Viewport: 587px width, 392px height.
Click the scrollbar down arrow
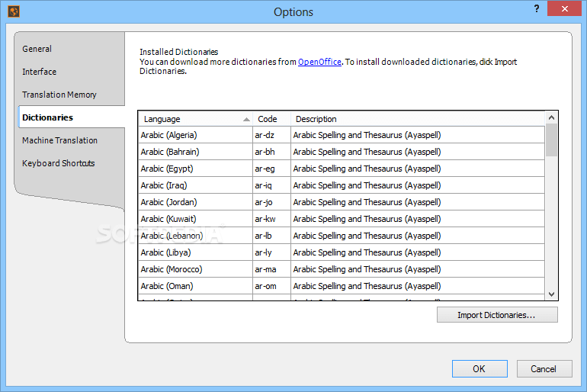click(x=551, y=294)
